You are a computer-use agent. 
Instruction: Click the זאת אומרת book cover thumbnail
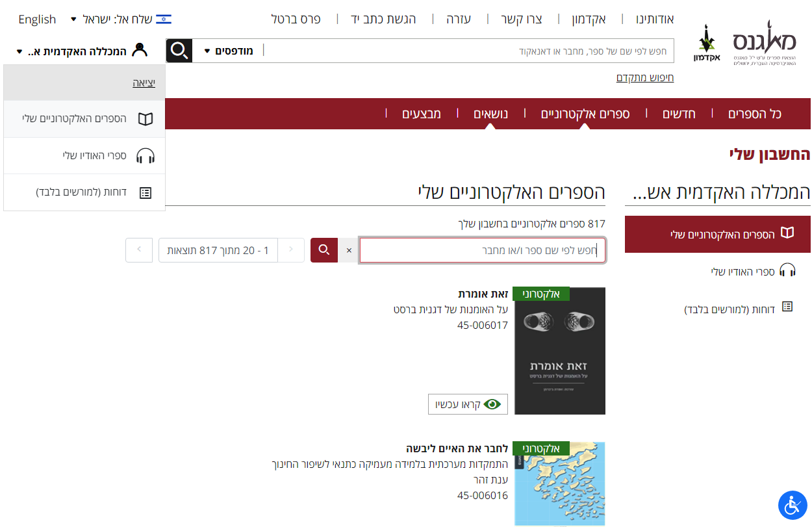click(559, 351)
